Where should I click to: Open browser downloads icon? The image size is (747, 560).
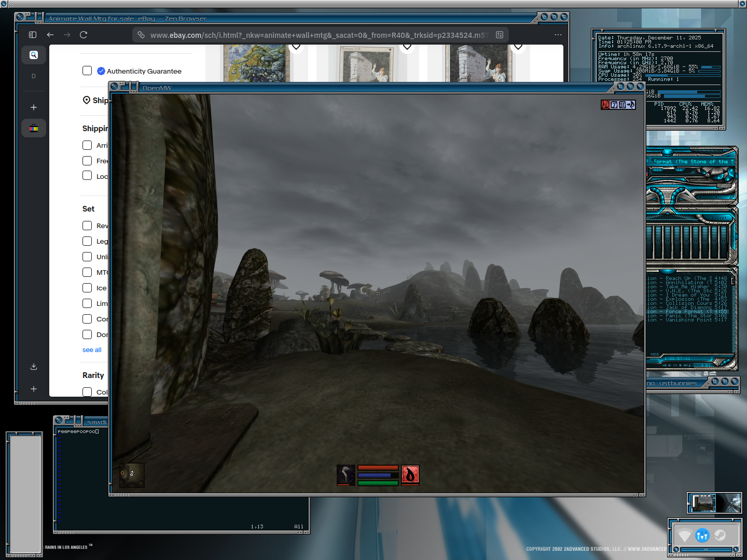pos(34,367)
